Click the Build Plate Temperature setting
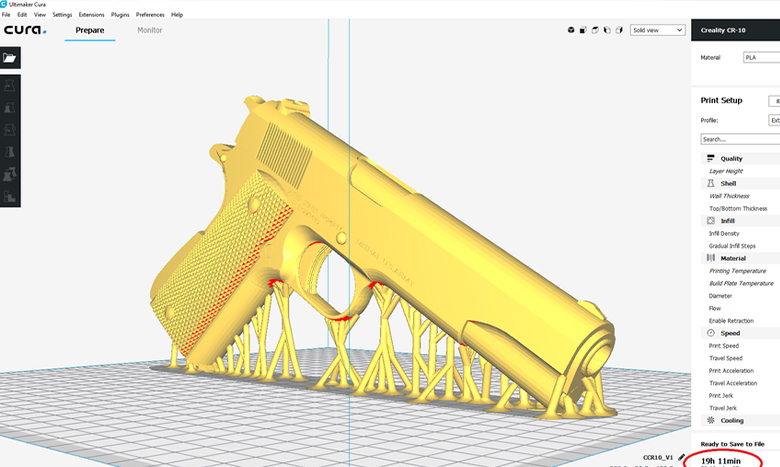780x467 pixels. coord(741,283)
